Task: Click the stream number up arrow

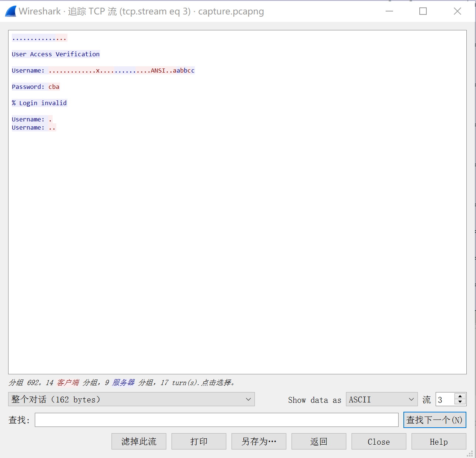Action: pyautogui.click(x=460, y=396)
